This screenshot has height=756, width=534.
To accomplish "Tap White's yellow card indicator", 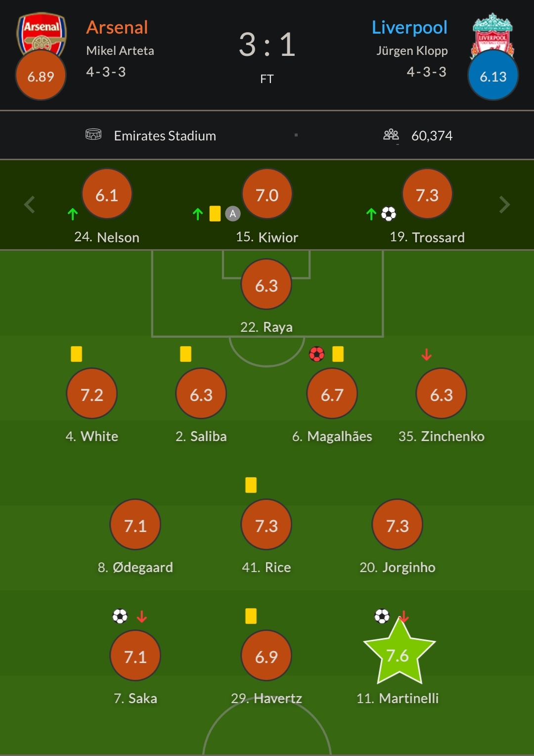I will [x=76, y=354].
